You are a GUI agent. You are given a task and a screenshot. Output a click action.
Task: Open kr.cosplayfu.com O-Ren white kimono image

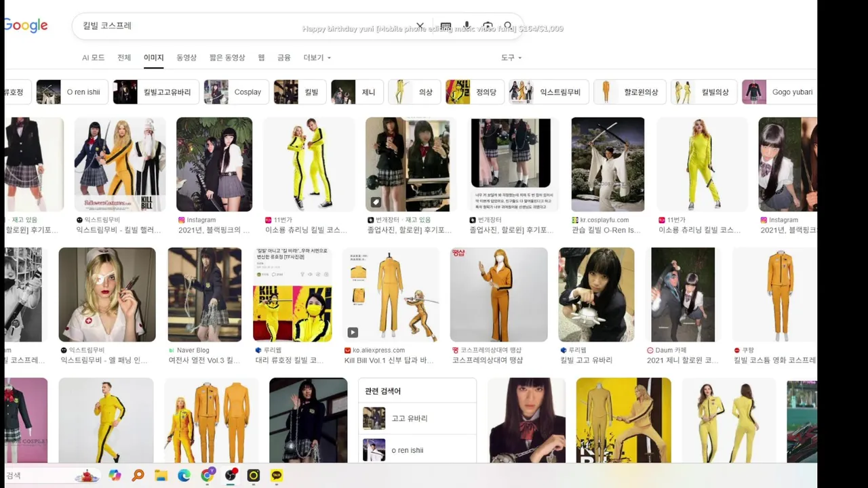pos(608,165)
